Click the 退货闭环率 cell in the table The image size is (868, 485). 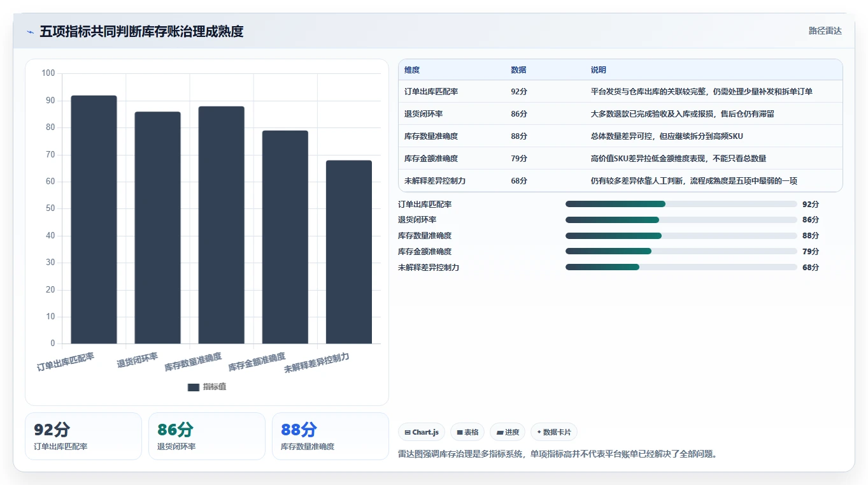click(x=423, y=114)
